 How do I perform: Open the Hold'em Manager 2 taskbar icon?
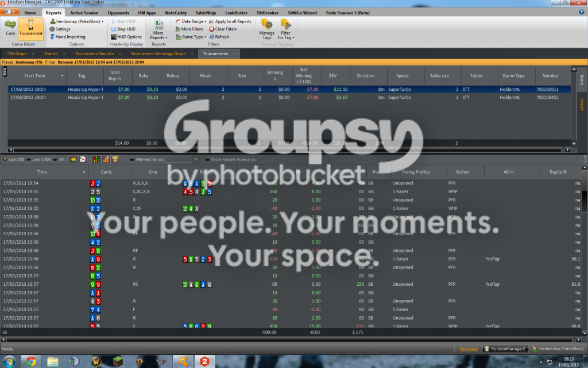(204, 361)
